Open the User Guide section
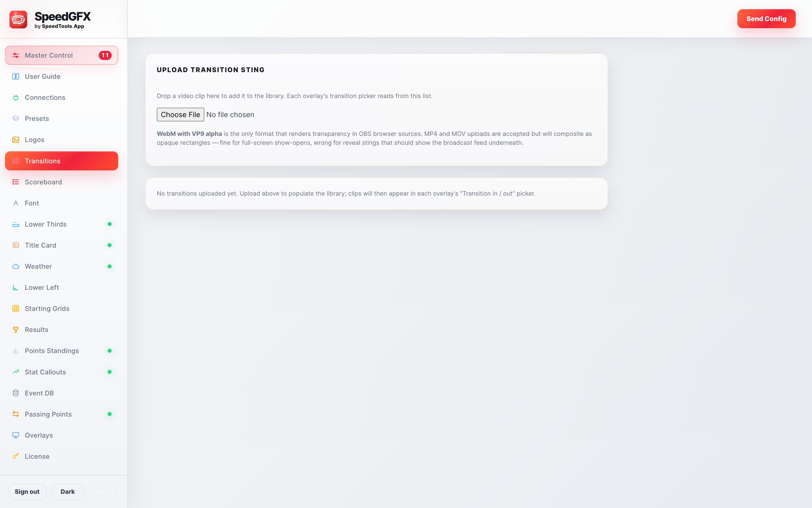 pos(62,77)
